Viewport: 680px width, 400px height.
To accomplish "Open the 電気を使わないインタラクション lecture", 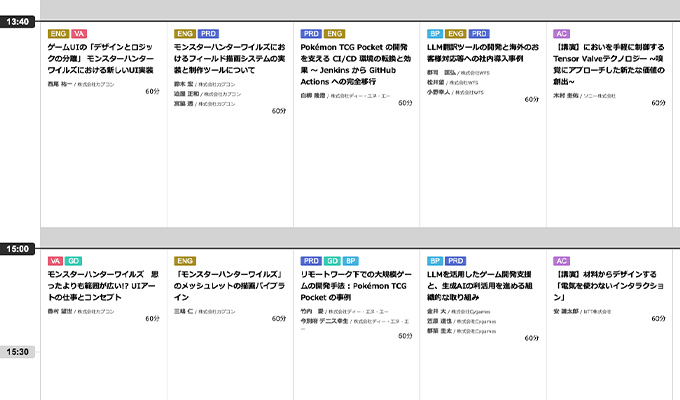I will coord(608,286).
